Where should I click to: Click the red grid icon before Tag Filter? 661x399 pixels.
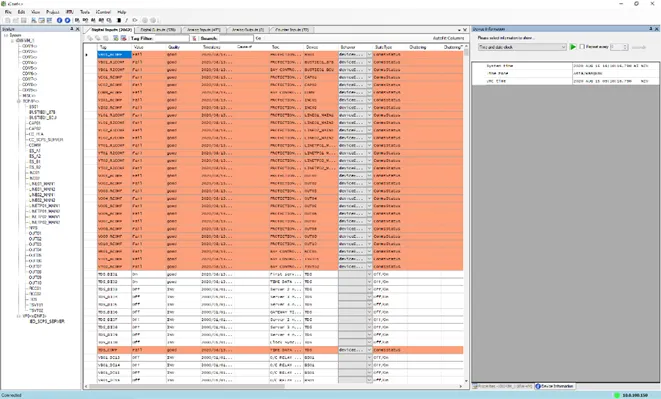(x=124, y=38)
